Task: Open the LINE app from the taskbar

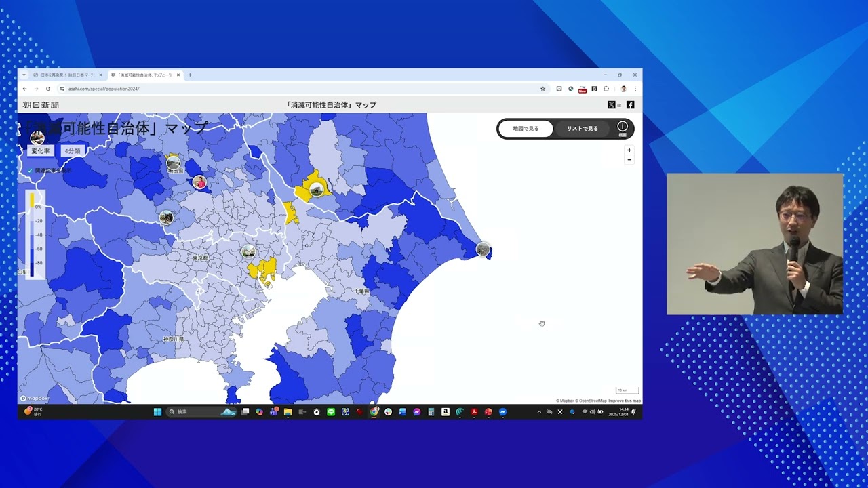Action: point(331,411)
